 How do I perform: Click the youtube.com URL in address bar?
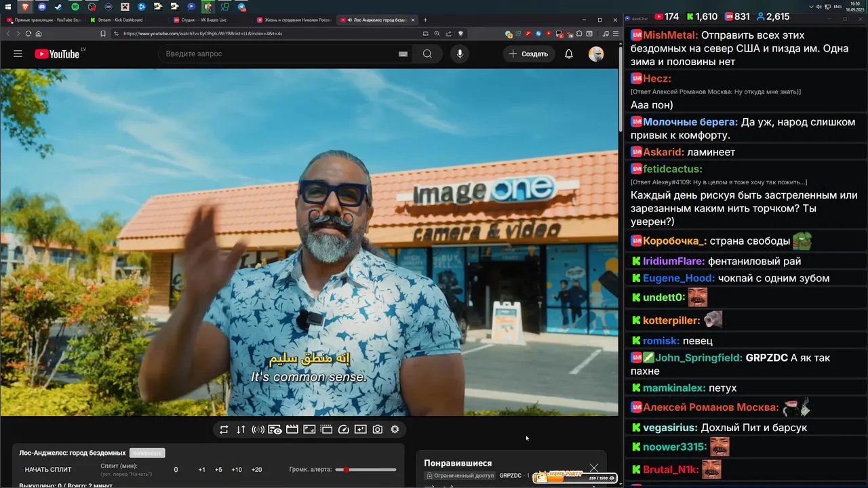pyautogui.click(x=203, y=33)
